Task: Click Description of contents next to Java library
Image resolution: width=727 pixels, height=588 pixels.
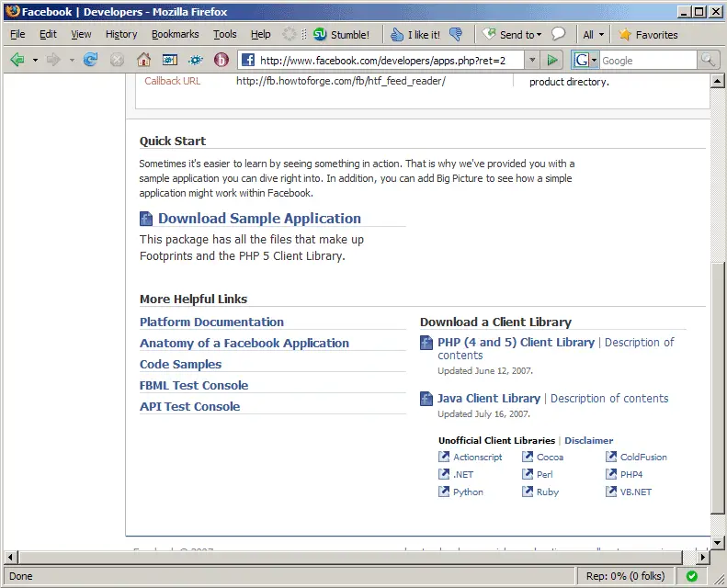Action: point(609,399)
